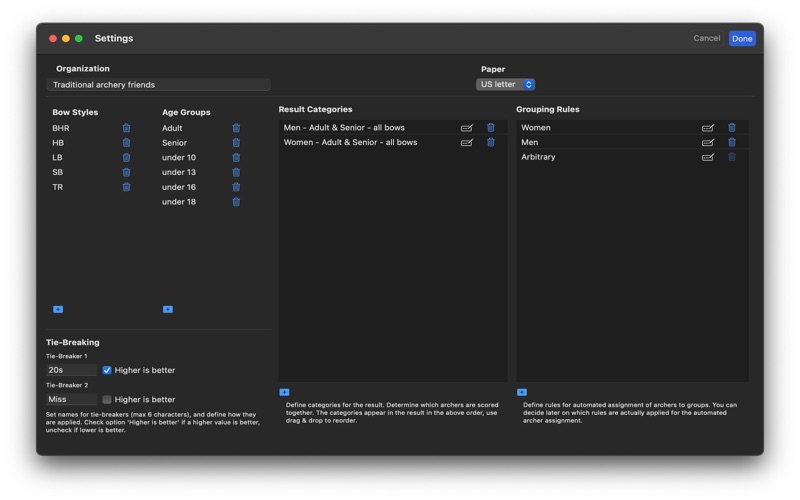Viewport: 800px width, 500px height.
Task: Edit the Men grouping rule
Action: (x=708, y=143)
